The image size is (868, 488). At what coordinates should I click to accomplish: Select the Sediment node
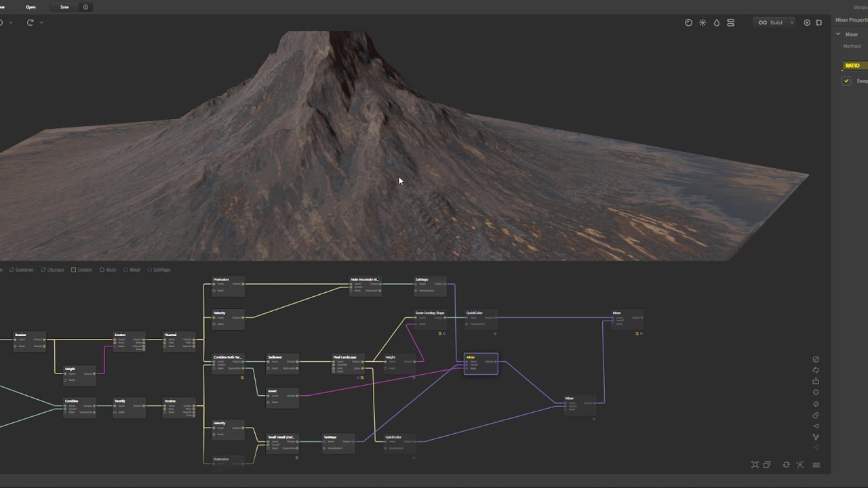click(x=283, y=363)
